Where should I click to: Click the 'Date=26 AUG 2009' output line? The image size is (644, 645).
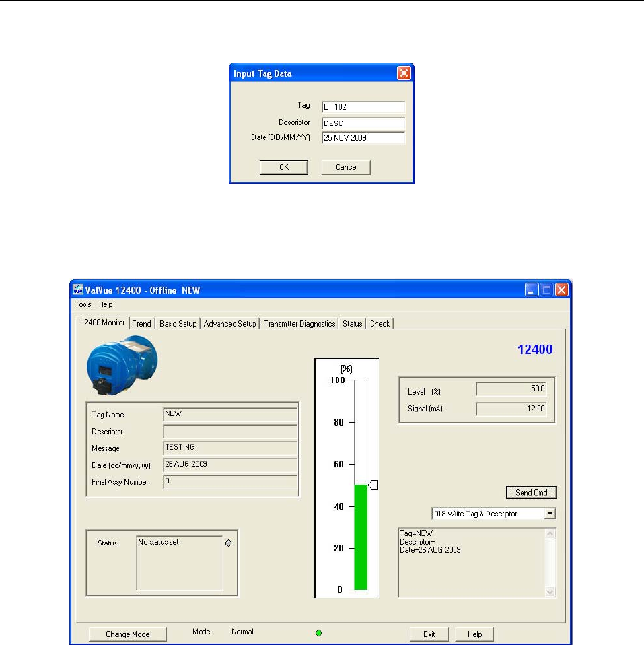tap(430, 550)
